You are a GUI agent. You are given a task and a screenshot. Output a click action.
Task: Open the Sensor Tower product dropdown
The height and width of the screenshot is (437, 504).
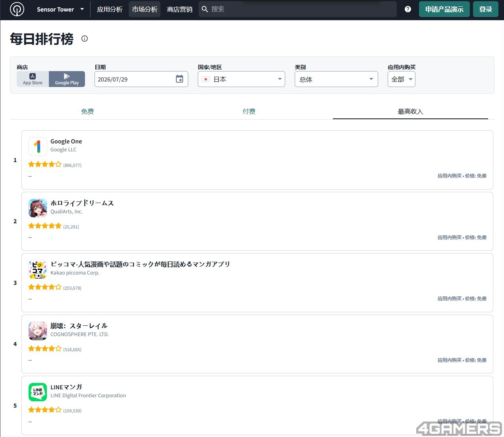60,9
